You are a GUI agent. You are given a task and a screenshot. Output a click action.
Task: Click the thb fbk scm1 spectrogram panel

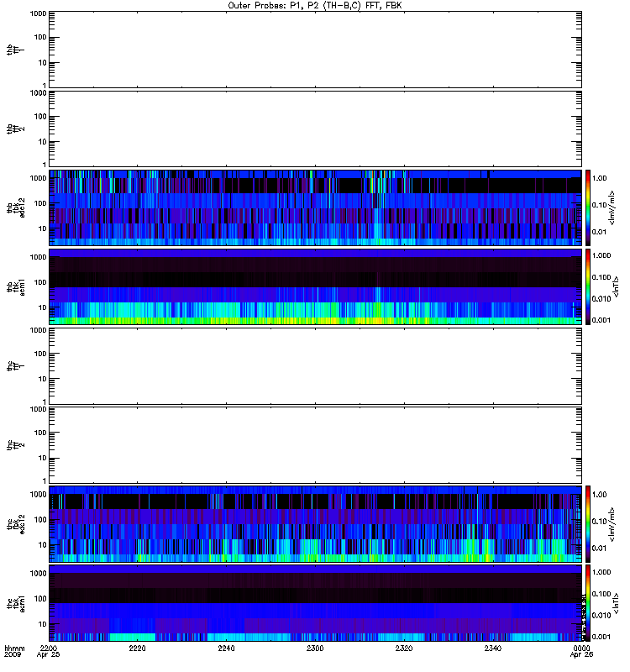pos(315,286)
